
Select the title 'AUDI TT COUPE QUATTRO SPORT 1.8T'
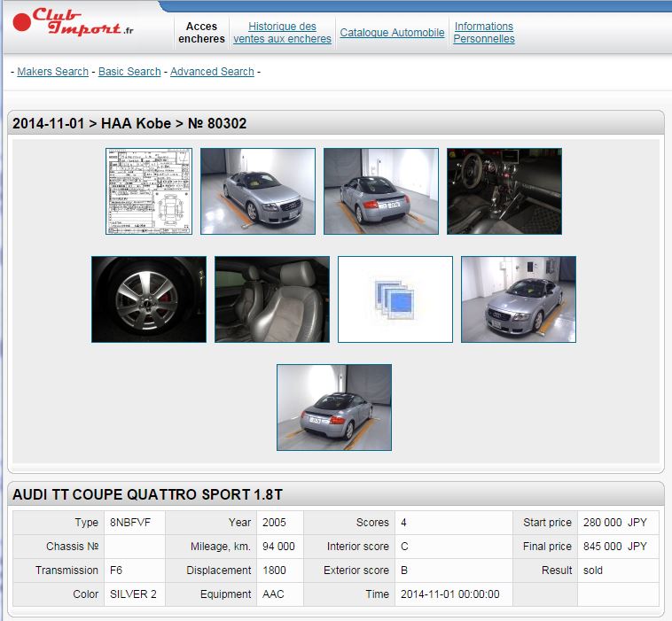pyautogui.click(x=147, y=494)
